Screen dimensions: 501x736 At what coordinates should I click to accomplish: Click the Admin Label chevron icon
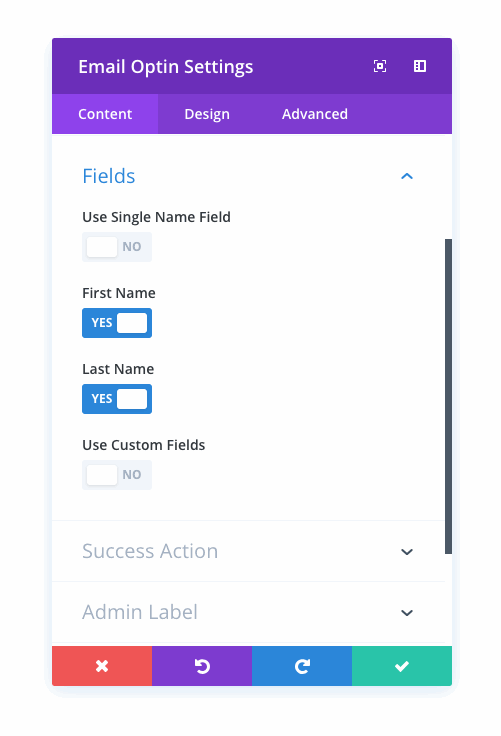click(x=407, y=613)
